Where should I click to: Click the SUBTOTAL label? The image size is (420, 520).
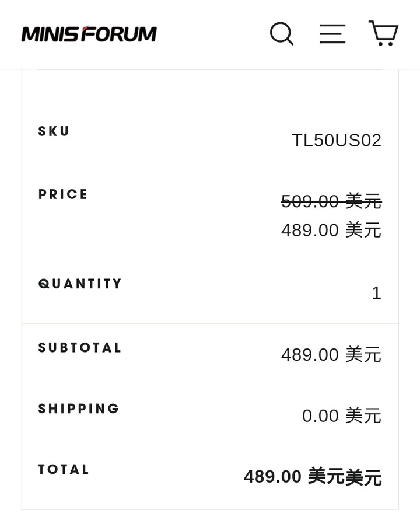pos(79,348)
